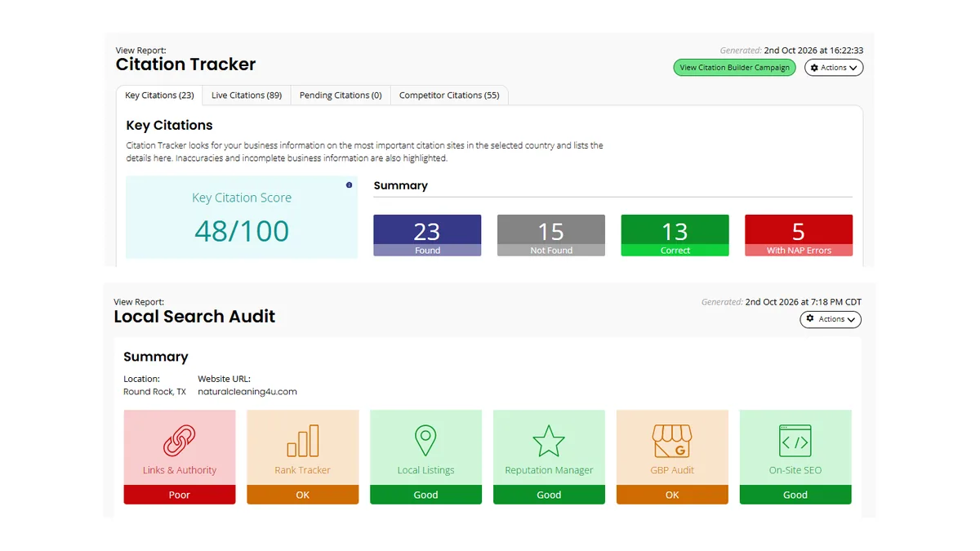Switch to the Live Citations (89) tab
This screenshot has height=551, width=980.
click(247, 96)
